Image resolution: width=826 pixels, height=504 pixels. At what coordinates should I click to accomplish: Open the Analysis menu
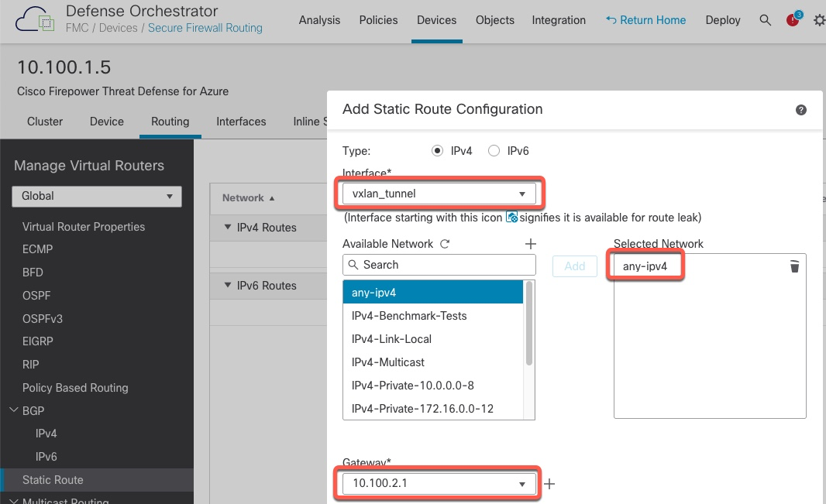pos(319,20)
